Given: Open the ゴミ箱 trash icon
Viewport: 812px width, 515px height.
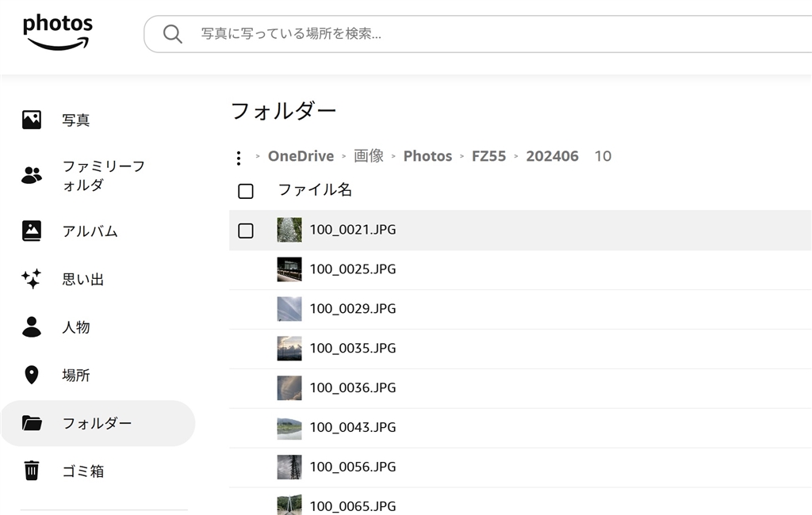Looking at the screenshot, I should [32, 471].
